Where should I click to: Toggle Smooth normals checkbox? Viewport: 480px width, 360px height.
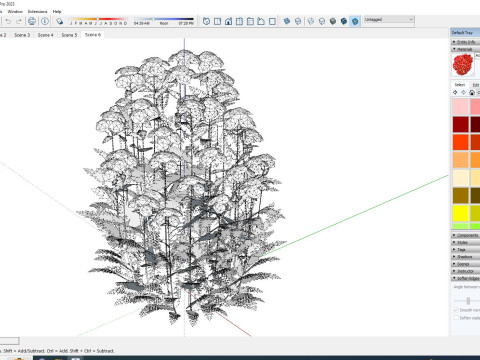click(x=456, y=310)
